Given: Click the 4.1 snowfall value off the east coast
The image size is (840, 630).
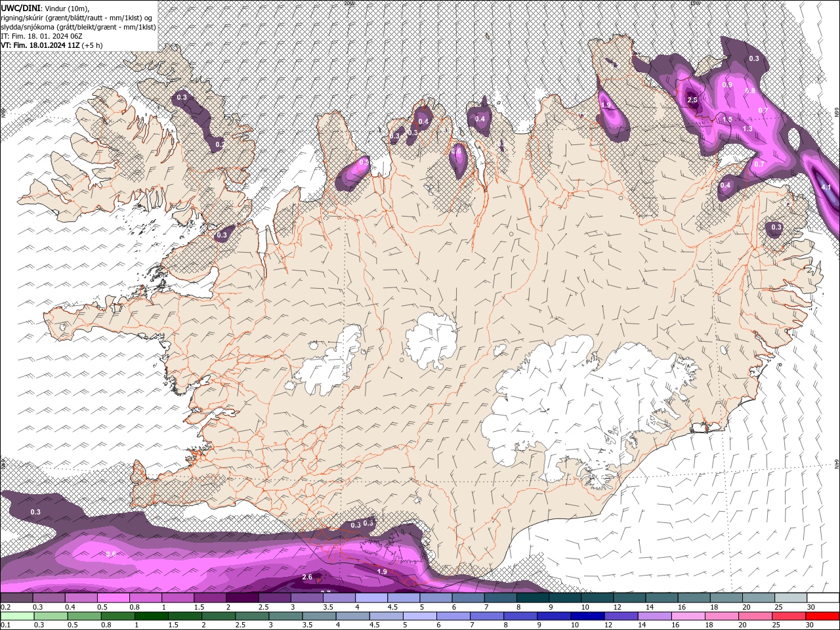Looking at the screenshot, I should tap(826, 188).
